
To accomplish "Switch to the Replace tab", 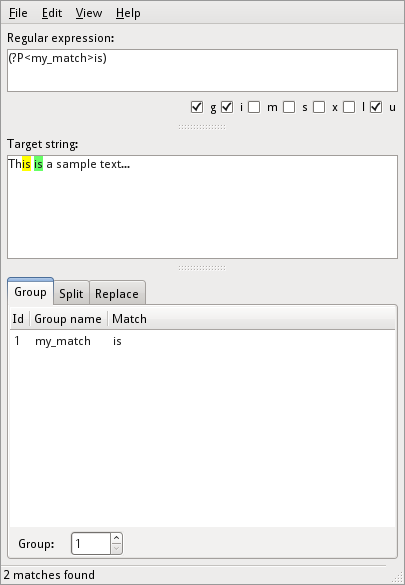I will (117, 294).
